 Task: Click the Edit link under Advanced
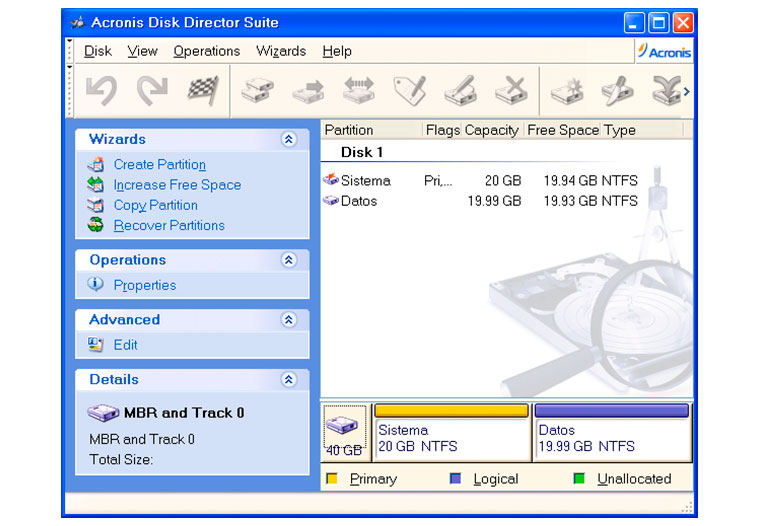click(x=126, y=345)
